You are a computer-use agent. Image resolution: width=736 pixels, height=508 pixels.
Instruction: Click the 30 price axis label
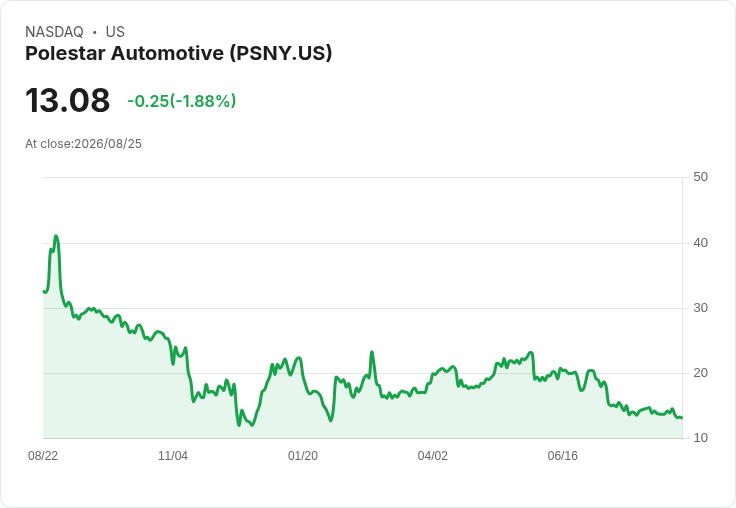pyautogui.click(x=700, y=308)
